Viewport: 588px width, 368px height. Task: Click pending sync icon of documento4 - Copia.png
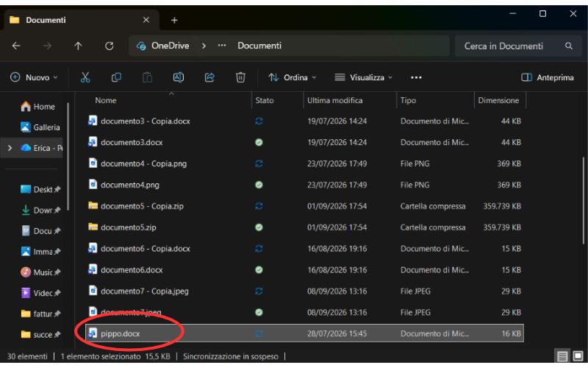(x=259, y=163)
